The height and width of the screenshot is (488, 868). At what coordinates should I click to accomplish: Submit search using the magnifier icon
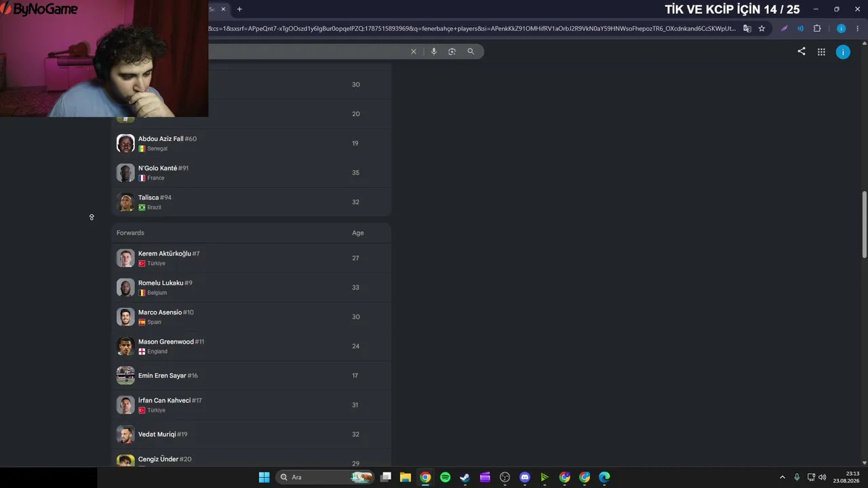tap(471, 52)
